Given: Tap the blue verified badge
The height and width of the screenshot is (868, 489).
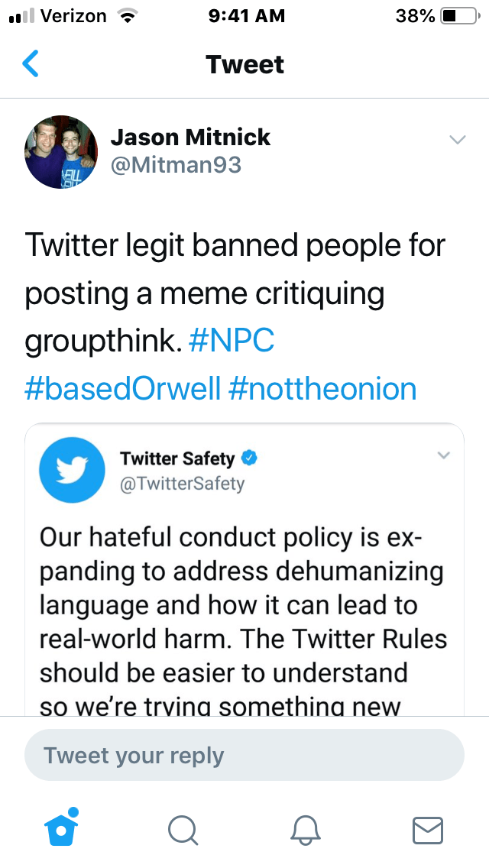Looking at the screenshot, I should coord(249,458).
